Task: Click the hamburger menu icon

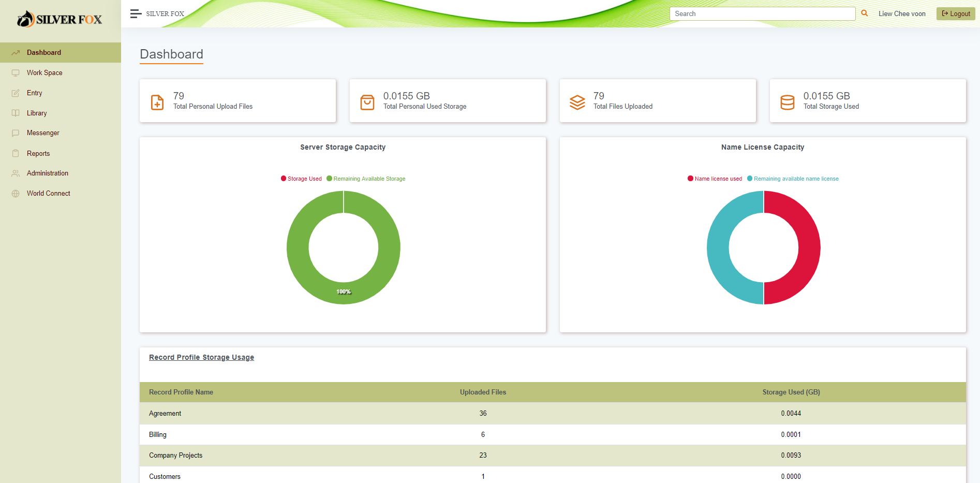Action: coord(136,13)
